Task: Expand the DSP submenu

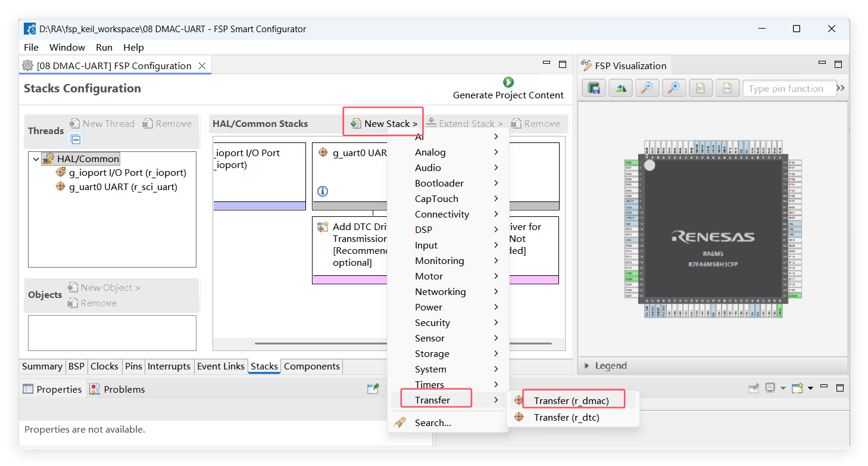Action: [x=448, y=229]
